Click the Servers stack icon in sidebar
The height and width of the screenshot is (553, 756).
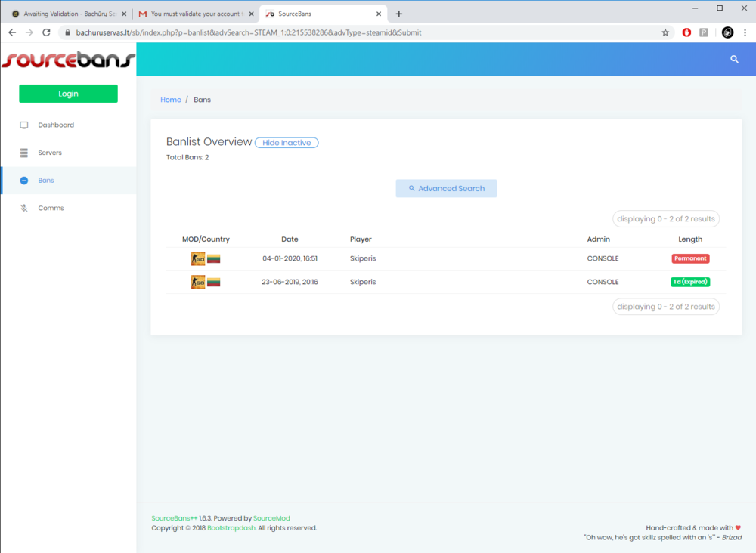click(x=24, y=153)
